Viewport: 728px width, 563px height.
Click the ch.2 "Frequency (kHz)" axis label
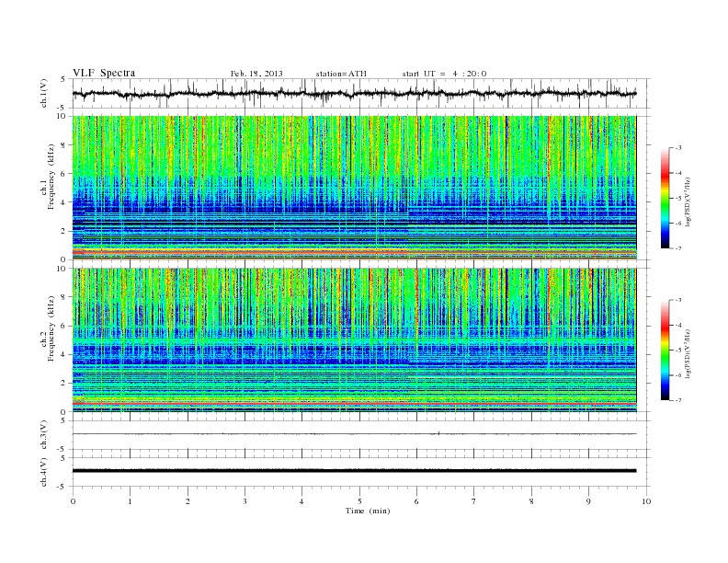(x=51, y=329)
